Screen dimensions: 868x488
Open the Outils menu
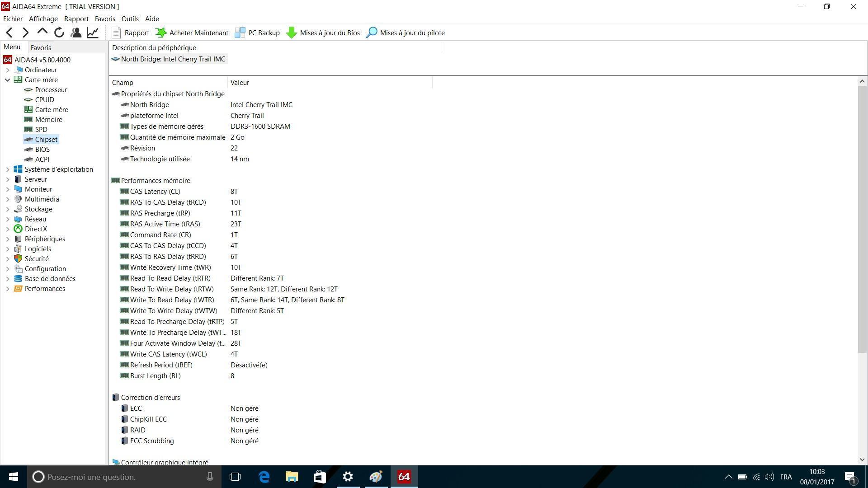[x=130, y=19]
